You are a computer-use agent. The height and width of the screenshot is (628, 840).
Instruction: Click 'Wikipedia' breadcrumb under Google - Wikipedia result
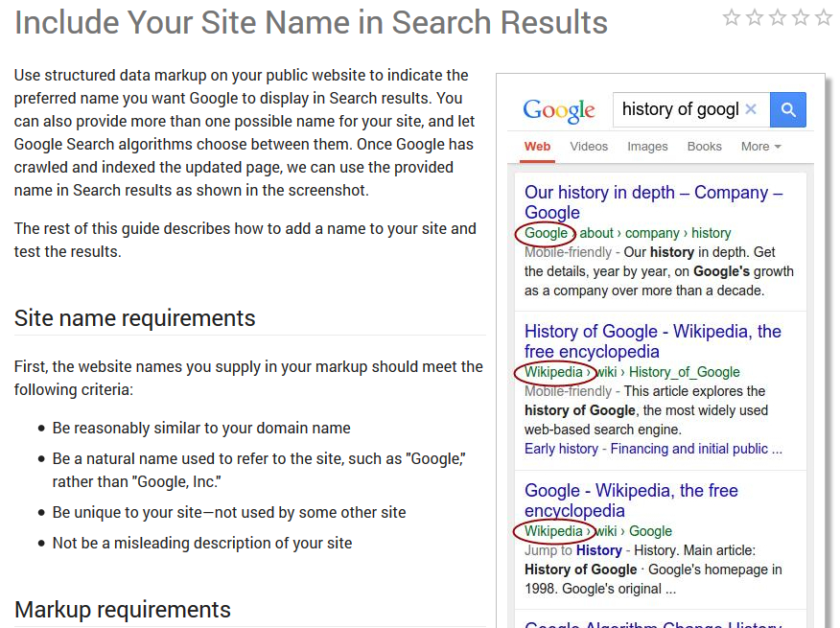pos(553,531)
